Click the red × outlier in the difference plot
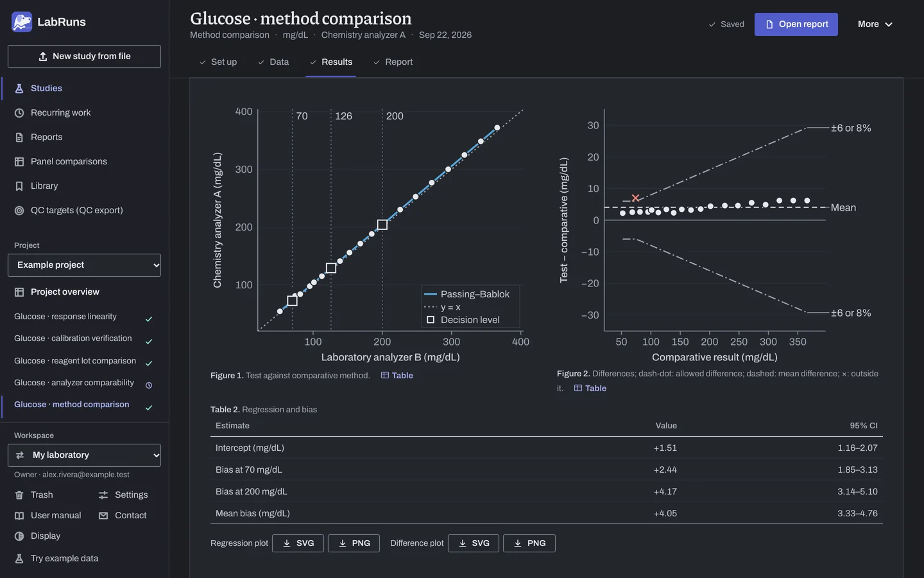The width and height of the screenshot is (924, 578). pos(635,198)
